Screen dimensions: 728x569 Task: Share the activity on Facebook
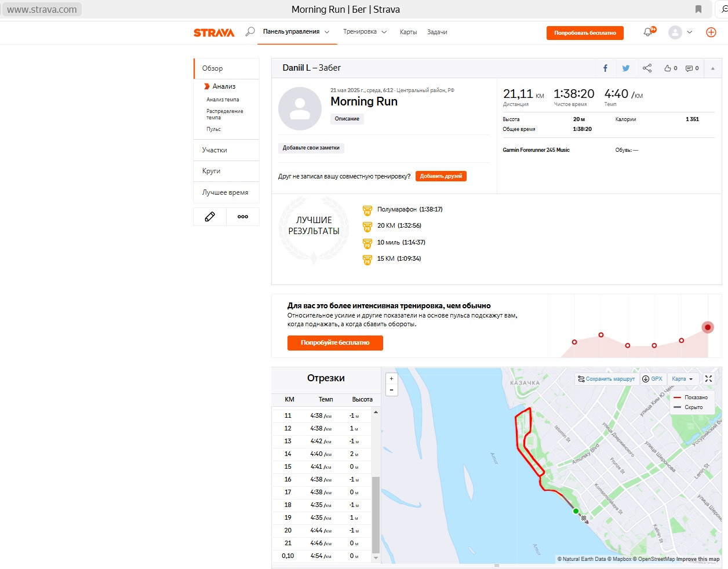click(605, 68)
